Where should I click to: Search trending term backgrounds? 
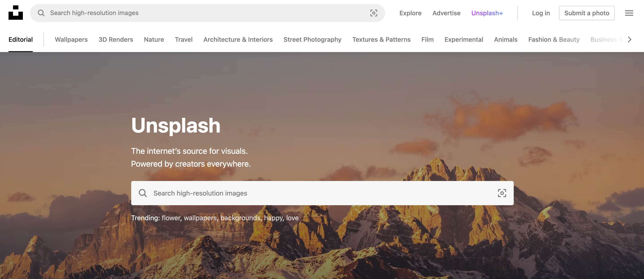point(240,218)
